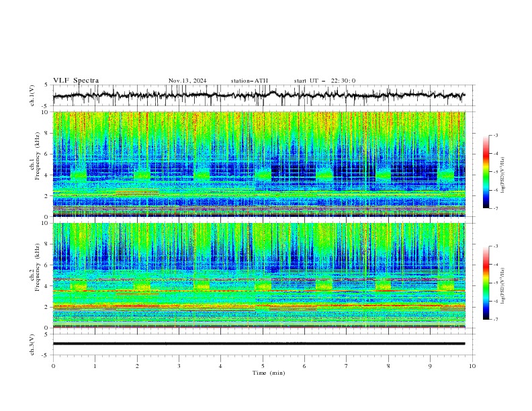Image resolution: width=532 pixels, height=411 pixels.
Task: Click the "-5" value on ch.2 colorbar
Action: click(x=496, y=283)
